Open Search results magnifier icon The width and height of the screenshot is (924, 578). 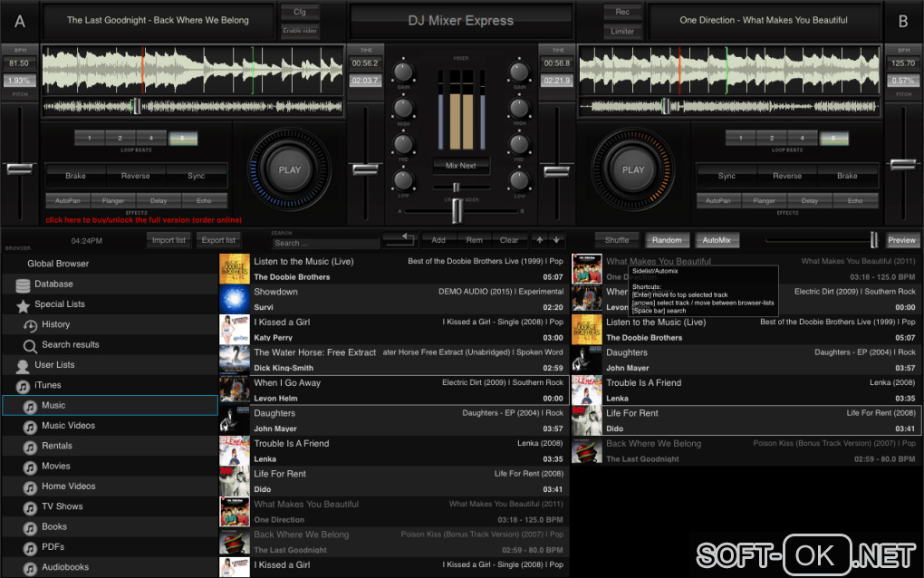tap(30, 346)
